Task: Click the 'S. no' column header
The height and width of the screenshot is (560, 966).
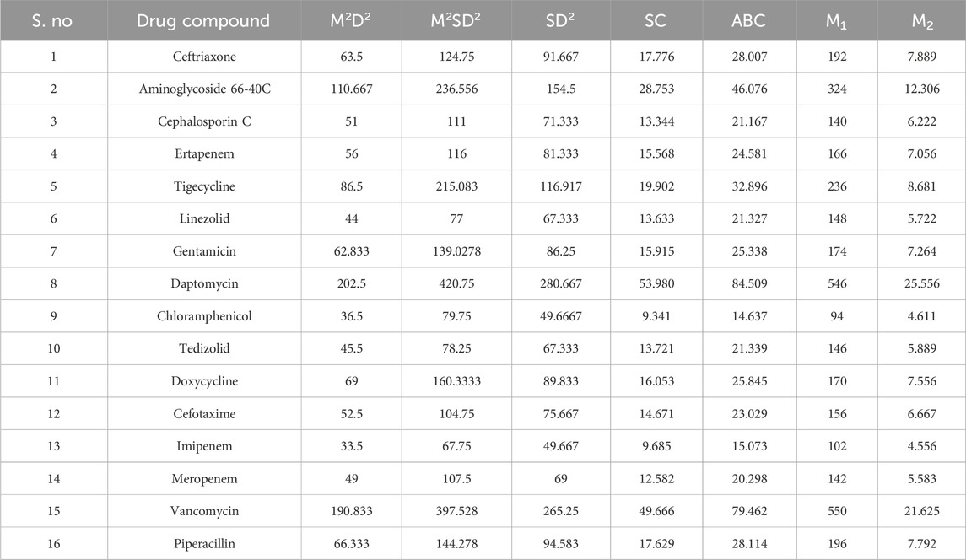Action: 52,21
